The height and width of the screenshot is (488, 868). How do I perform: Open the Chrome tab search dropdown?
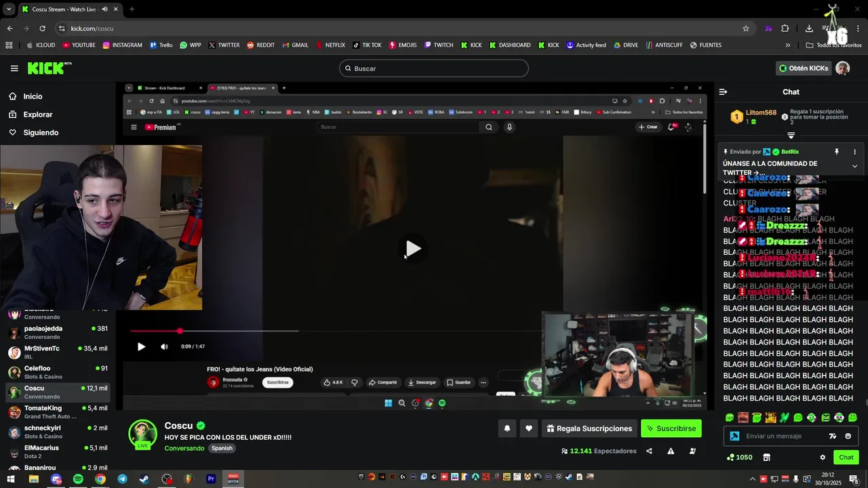pos(9,9)
